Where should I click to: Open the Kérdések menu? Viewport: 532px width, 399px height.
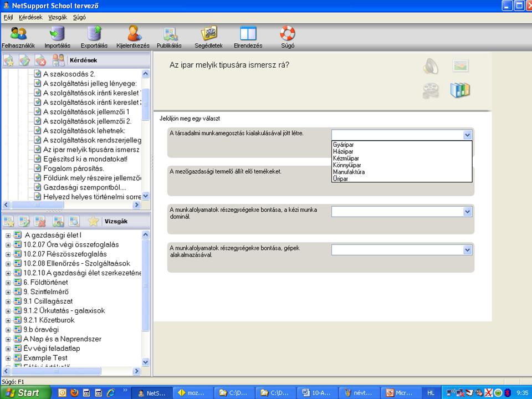coord(30,17)
